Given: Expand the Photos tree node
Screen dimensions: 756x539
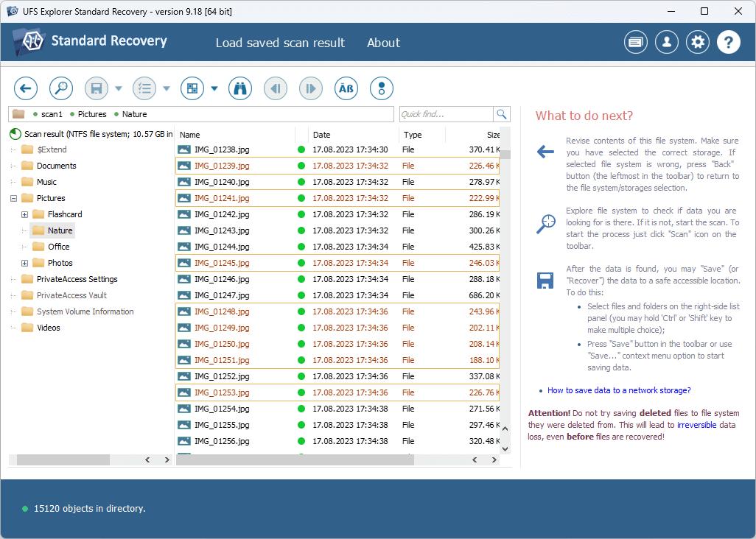Looking at the screenshot, I should (x=24, y=263).
